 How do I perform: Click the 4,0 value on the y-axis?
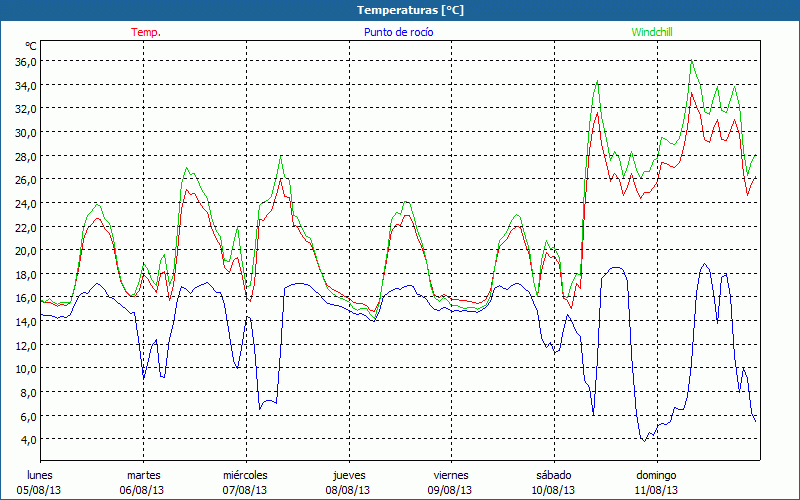(28, 439)
